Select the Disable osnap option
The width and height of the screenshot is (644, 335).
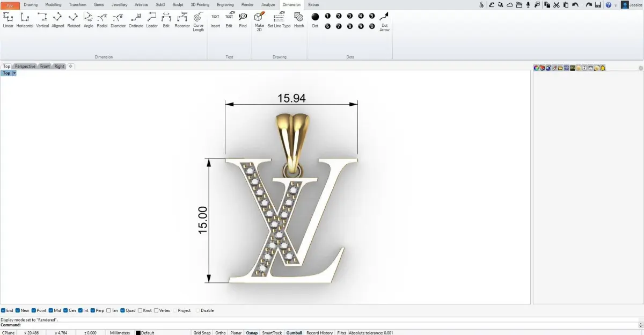pos(197,310)
